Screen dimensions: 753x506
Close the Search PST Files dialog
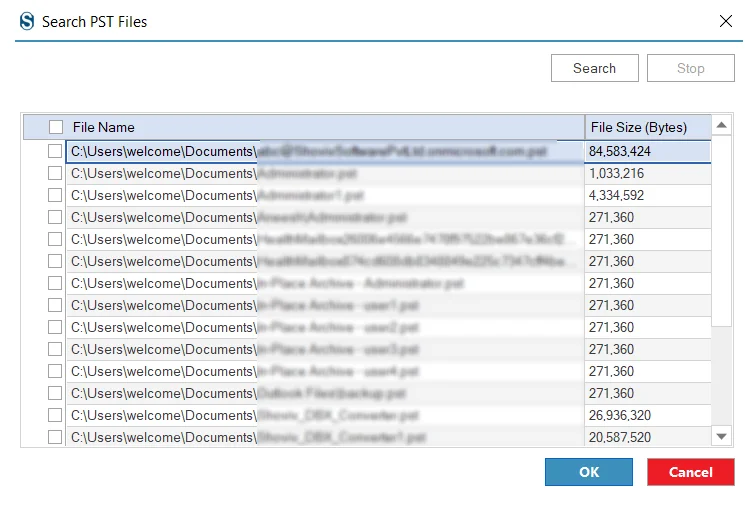pos(726,21)
